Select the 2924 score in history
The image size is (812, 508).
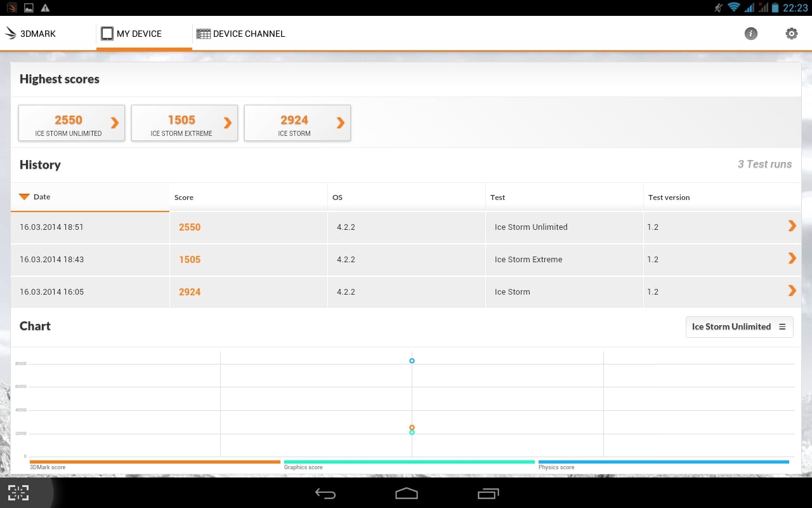point(190,291)
